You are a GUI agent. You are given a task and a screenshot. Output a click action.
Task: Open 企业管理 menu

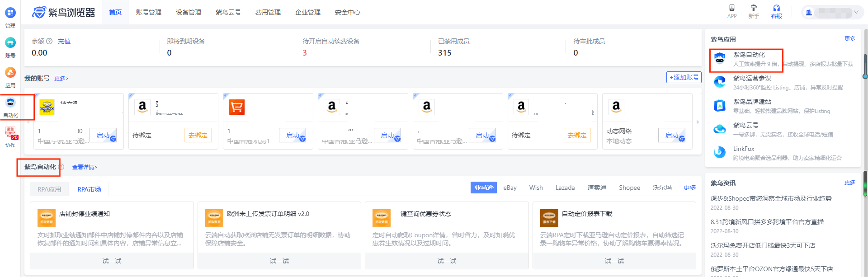point(308,12)
